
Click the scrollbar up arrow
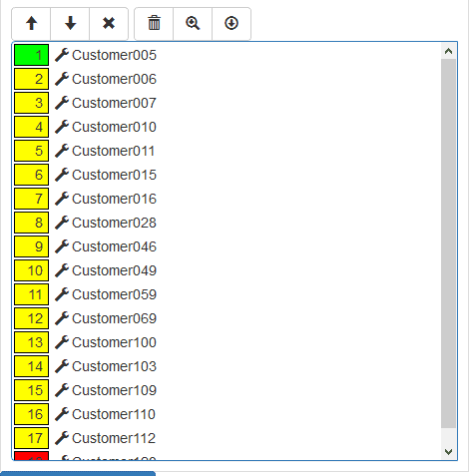[448, 51]
